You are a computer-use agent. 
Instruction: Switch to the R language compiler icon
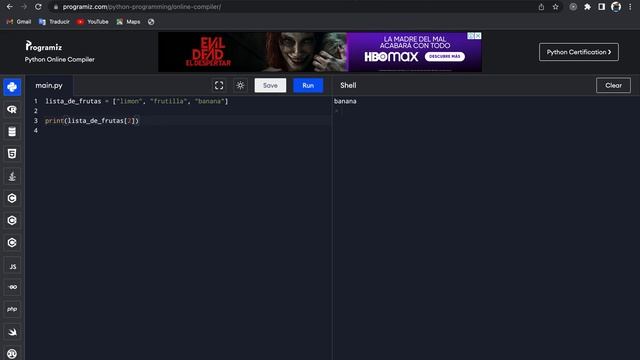point(12,109)
